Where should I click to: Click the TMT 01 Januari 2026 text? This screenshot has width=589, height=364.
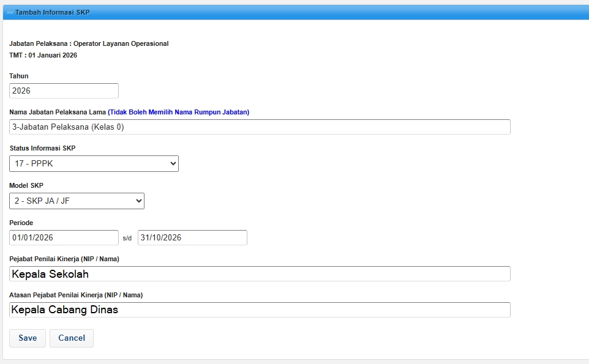[x=43, y=55]
